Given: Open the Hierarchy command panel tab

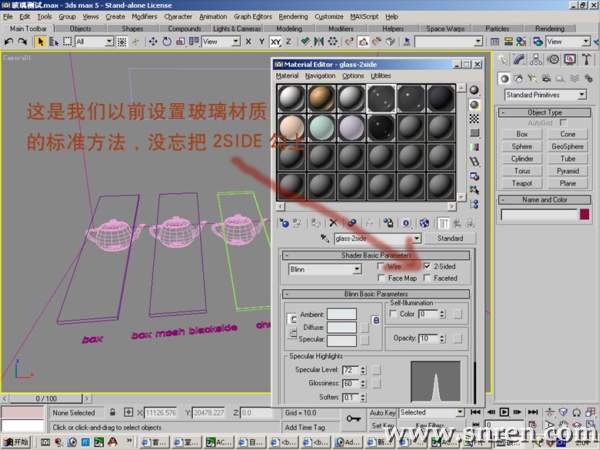Looking at the screenshot, I should pos(536,59).
